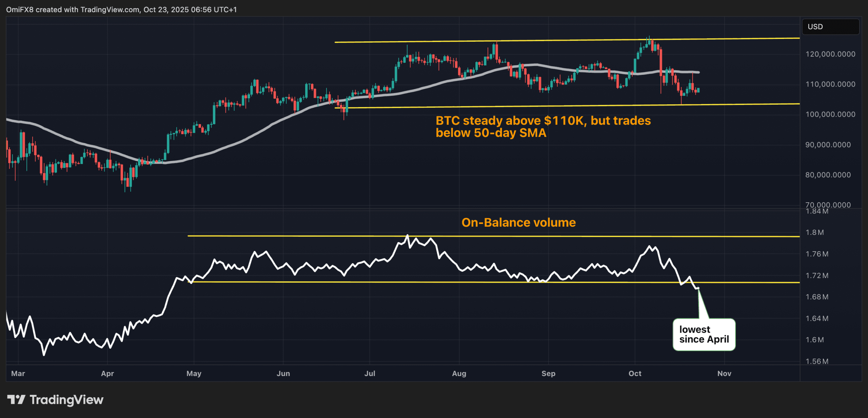
Task: Click the OmiFX8 attribution header text
Action: point(121,9)
